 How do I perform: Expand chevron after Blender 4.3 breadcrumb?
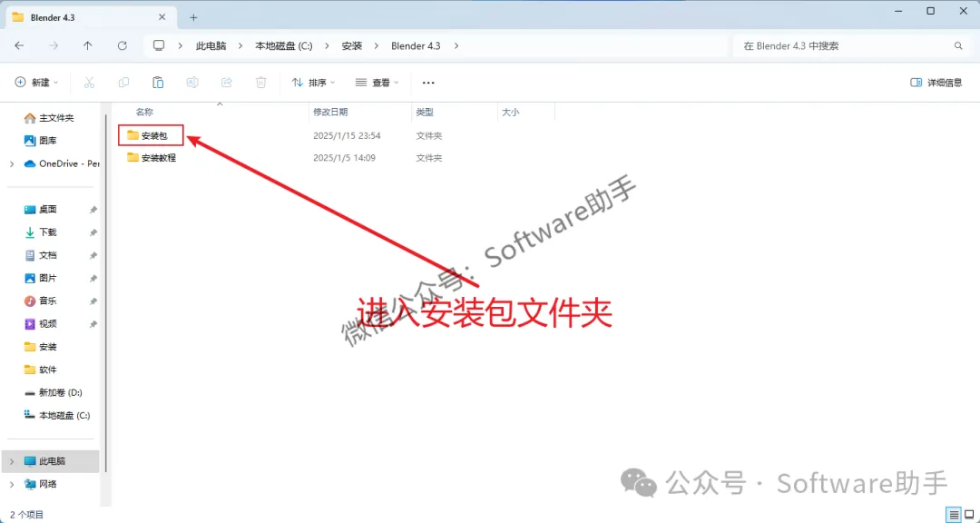click(x=456, y=45)
